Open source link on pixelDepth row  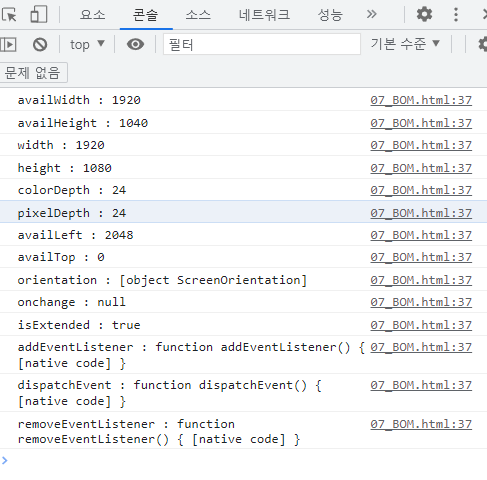click(421, 213)
